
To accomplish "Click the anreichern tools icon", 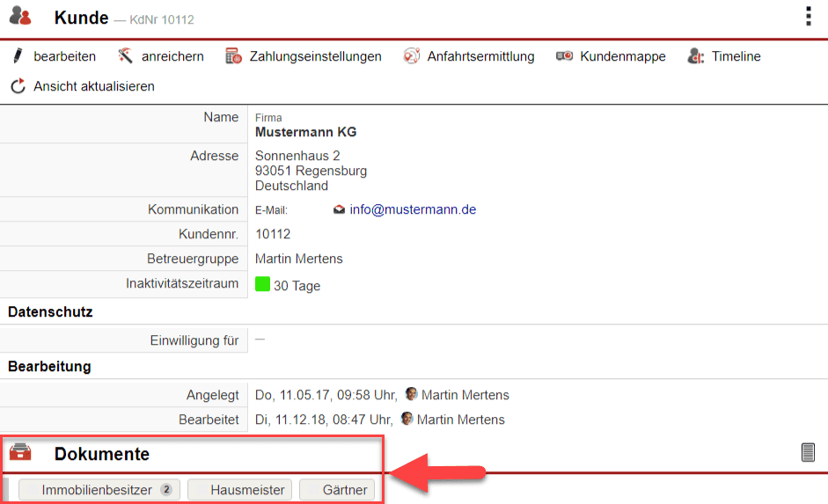I will (x=126, y=56).
